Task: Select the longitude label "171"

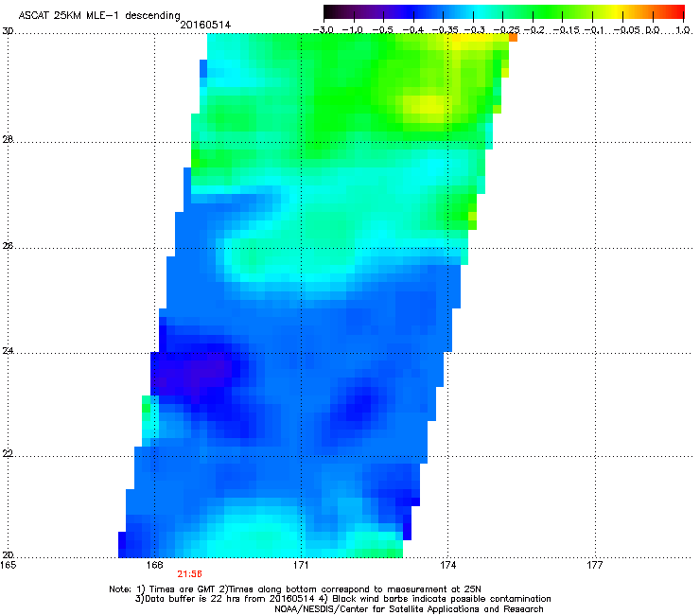Action: point(301,565)
